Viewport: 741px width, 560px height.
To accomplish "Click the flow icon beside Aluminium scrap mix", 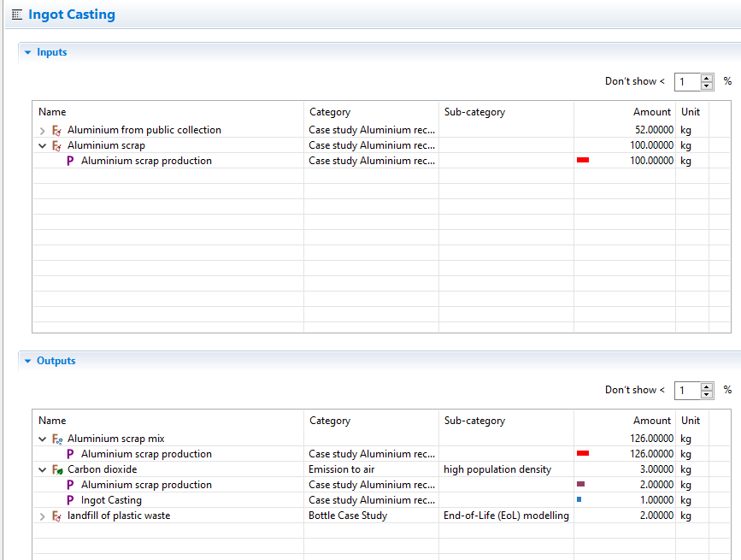I will tap(56, 439).
